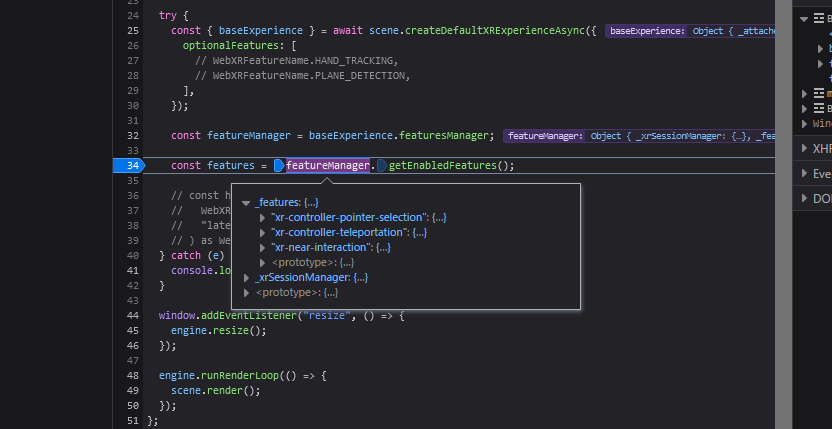
Task: Expand "xr-controller-pointer-selection" property
Action: [x=262, y=218]
